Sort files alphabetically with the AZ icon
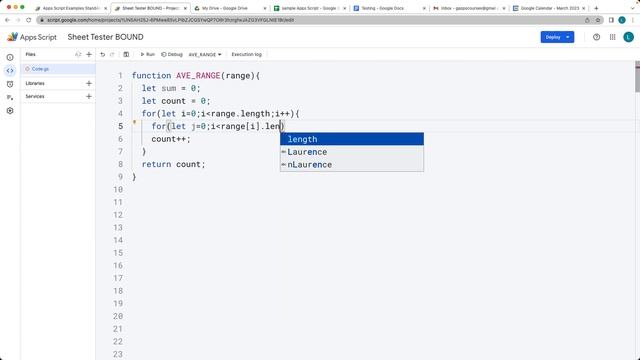Image resolution: width=640 pixels, height=360 pixels. [78, 54]
